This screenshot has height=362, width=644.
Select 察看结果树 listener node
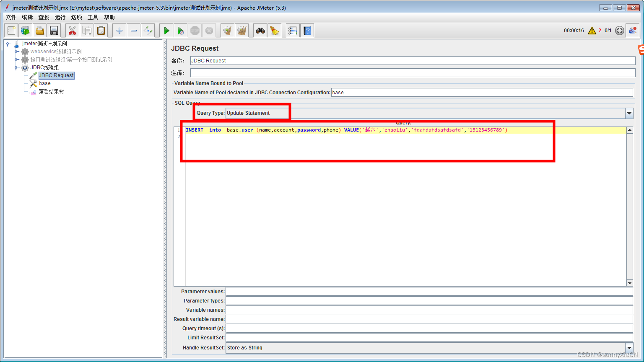(x=51, y=91)
